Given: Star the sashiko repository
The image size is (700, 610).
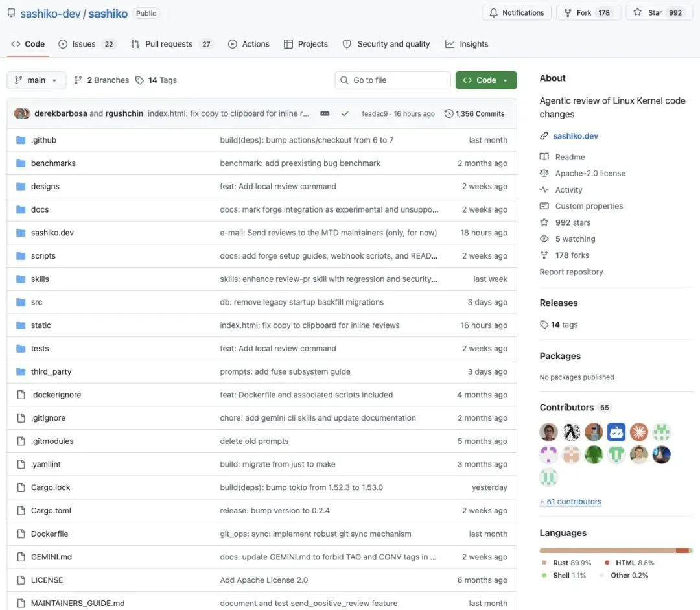Looking at the screenshot, I should coord(659,12).
